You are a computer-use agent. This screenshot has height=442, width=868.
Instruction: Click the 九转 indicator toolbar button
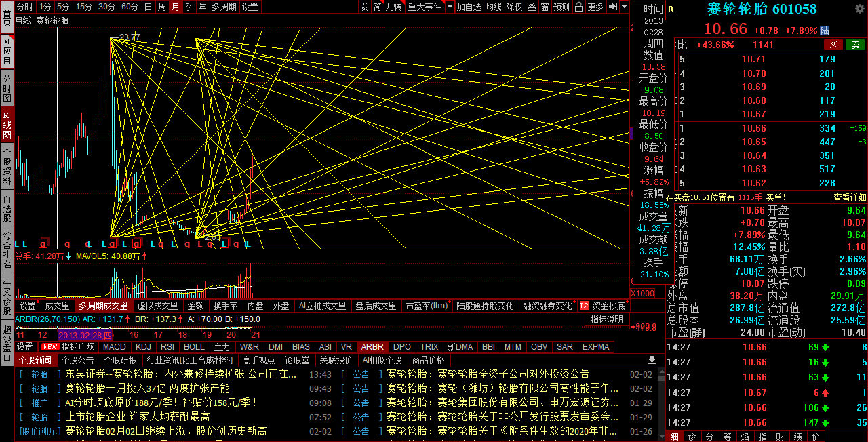click(393, 7)
